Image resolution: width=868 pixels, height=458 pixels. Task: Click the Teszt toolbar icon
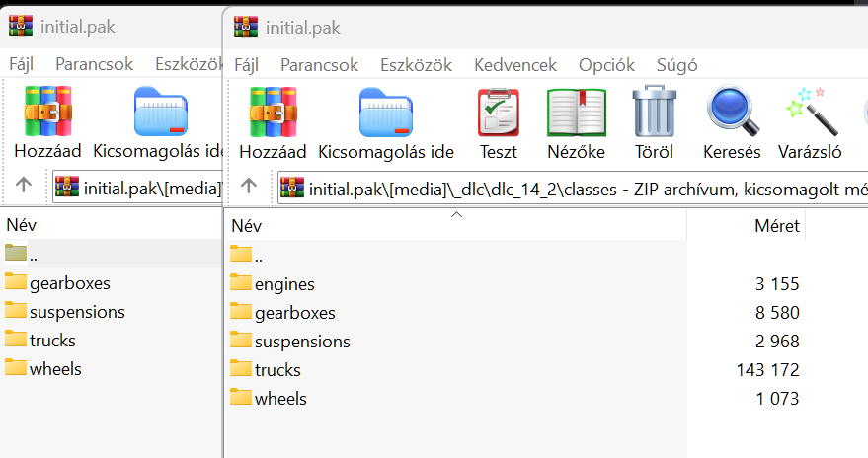click(499, 123)
